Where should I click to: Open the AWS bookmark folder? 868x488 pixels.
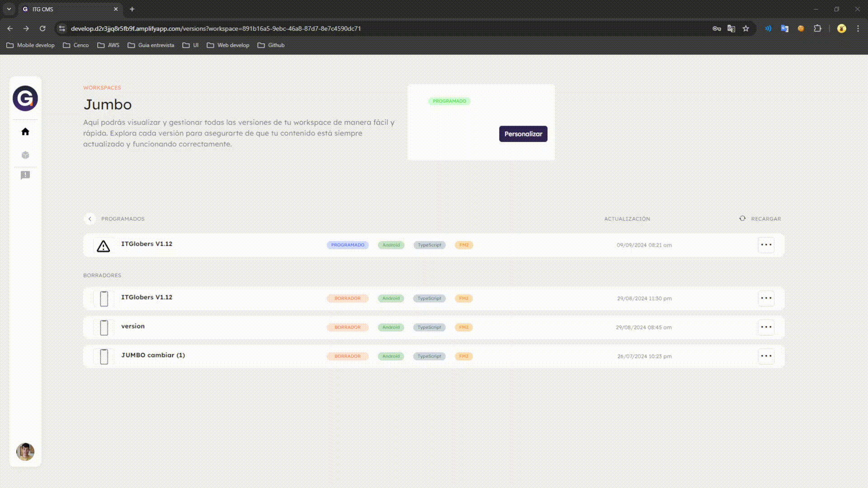pyautogui.click(x=108, y=45)
